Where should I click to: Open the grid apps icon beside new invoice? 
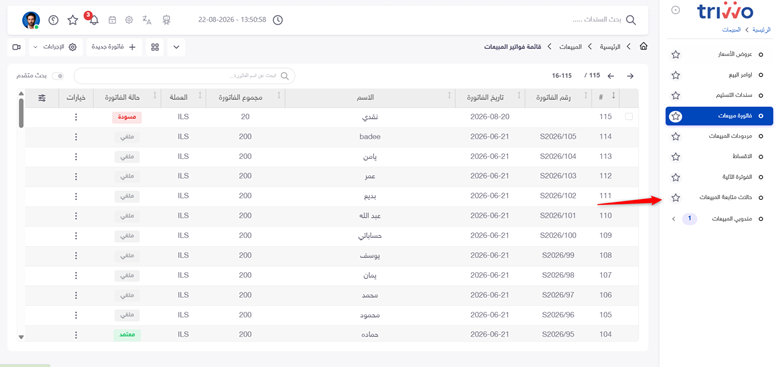pyautogui.click(x=155, y=47)
